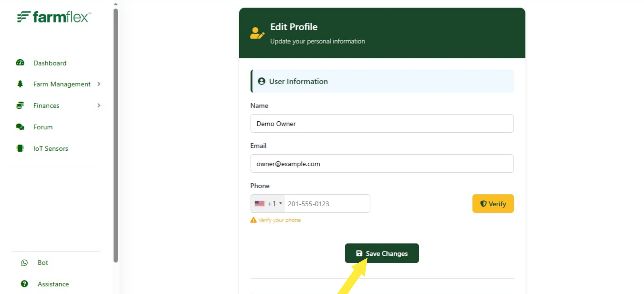
Task: Click the sidebar vertical scrollbar
Action: (115, 135)
